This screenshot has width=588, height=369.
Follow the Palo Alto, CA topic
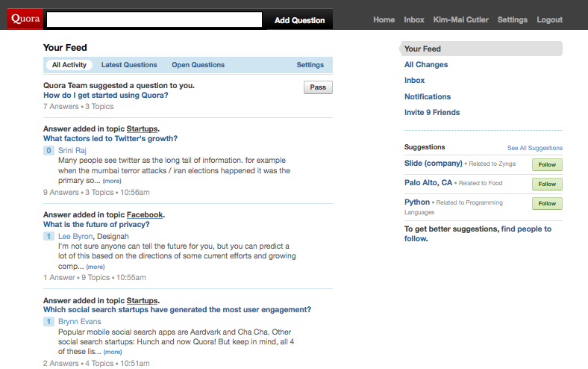point(547,184)
